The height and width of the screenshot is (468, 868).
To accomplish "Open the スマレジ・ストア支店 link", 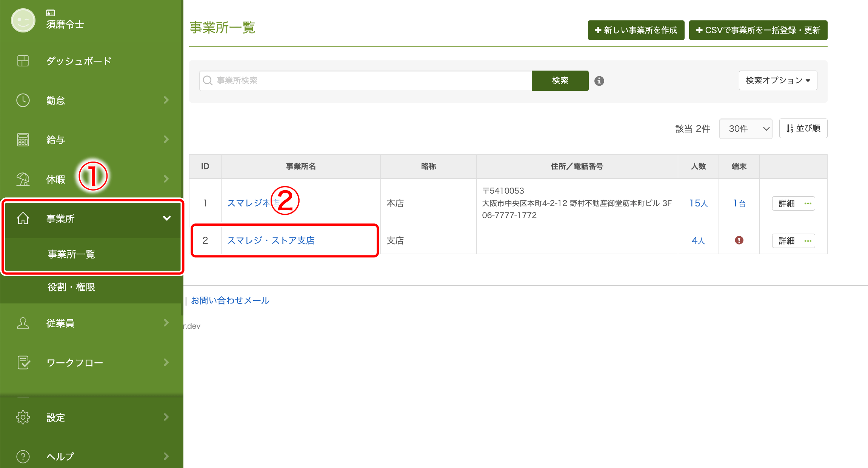I will pos(271,240).
